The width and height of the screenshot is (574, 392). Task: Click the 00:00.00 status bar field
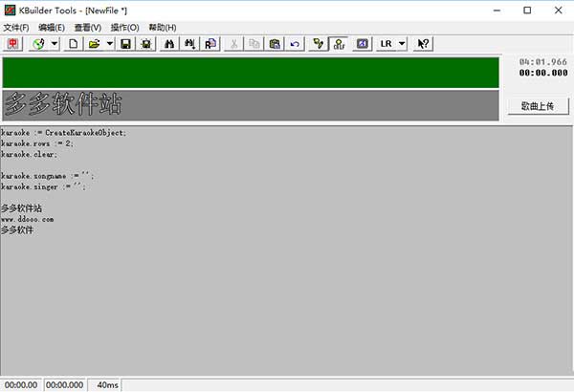(x=21, y=385)
